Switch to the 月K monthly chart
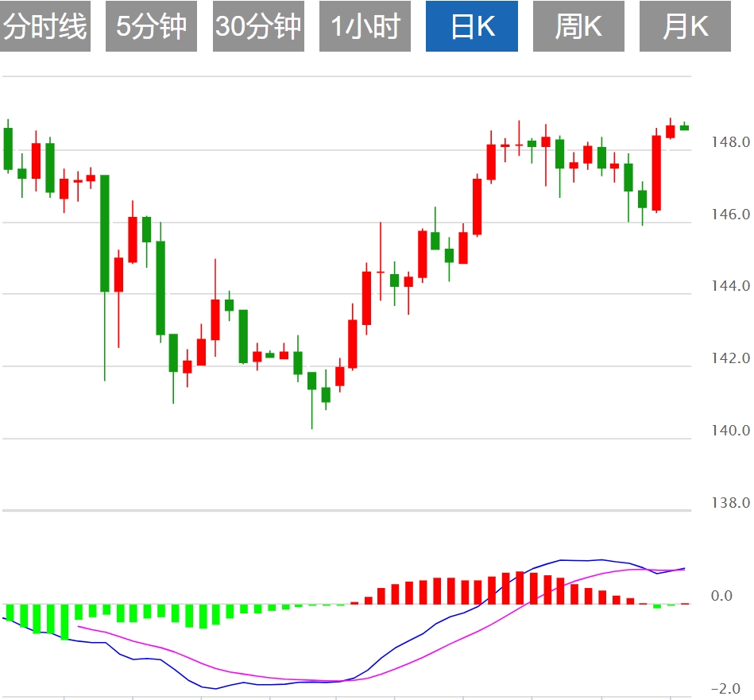Screen dimensions: 754x700 (x=685, y=26)
